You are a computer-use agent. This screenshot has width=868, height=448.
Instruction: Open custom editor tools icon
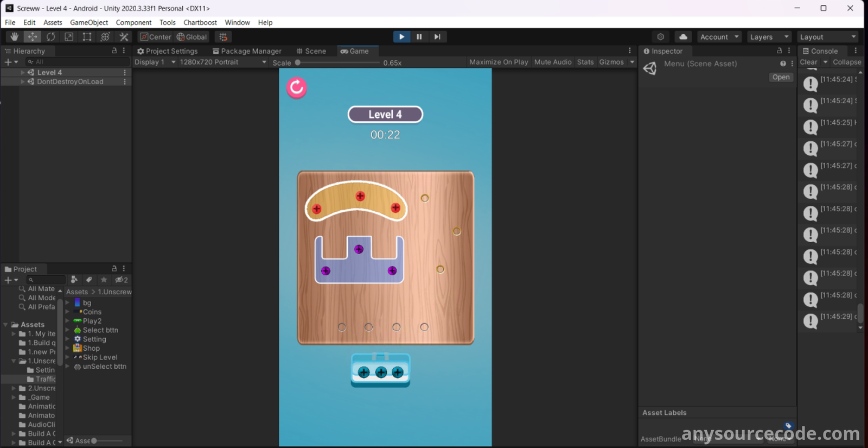(124, 37)
